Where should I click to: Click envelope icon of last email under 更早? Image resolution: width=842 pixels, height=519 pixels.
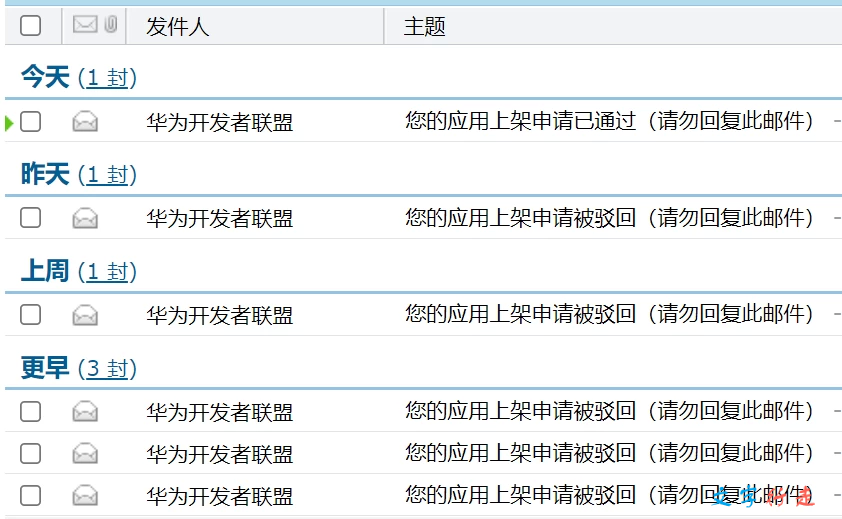(85, 495)
